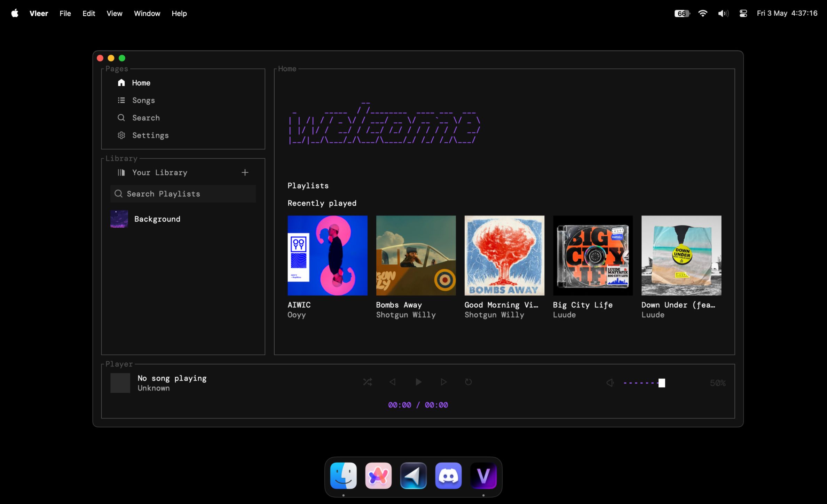The image size is (827, 504).
Task: Open the Songs page via list icon
Action: (121, 100)
